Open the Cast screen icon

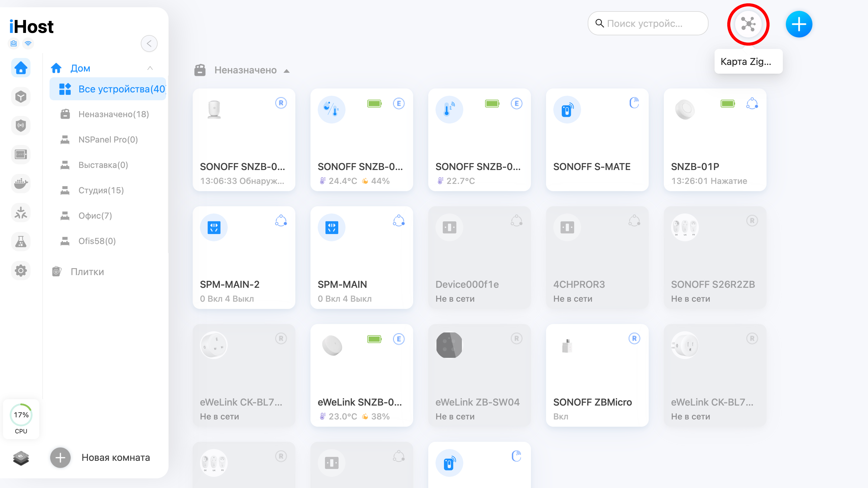click(21, 155)
